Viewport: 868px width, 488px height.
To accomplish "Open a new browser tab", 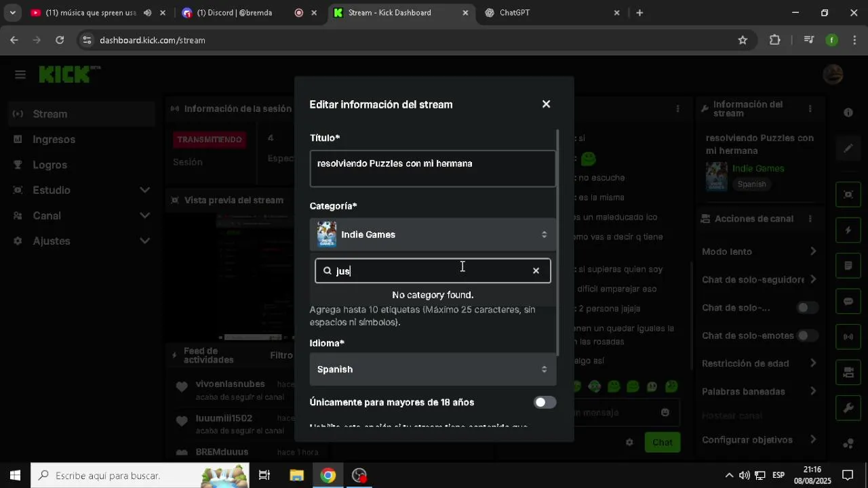I will 639,13.
